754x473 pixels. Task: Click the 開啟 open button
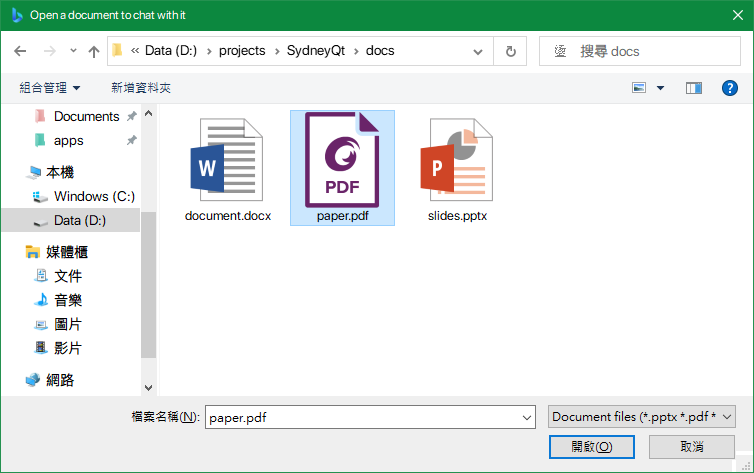click(x=593, y=446)
